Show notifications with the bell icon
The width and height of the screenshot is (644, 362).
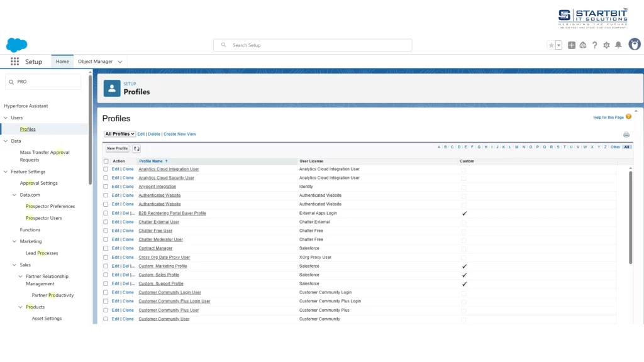pyautogui.click(x=618, y=45)
